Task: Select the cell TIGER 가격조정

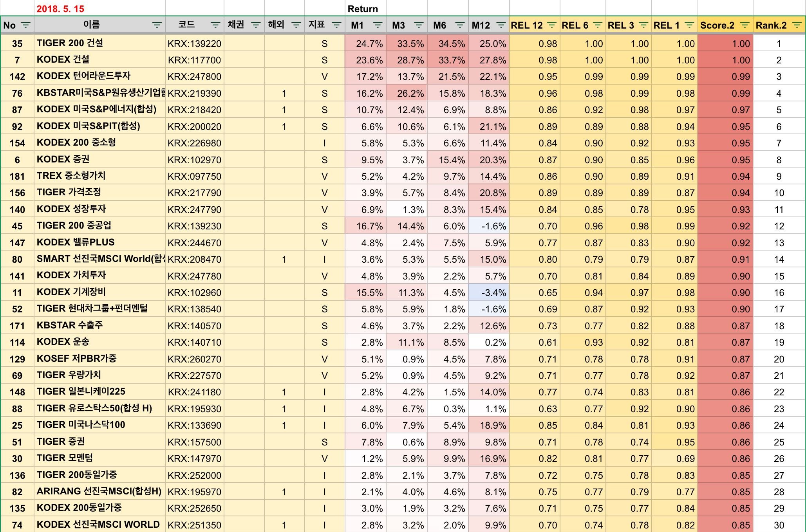Action: (x=99, y=192)
